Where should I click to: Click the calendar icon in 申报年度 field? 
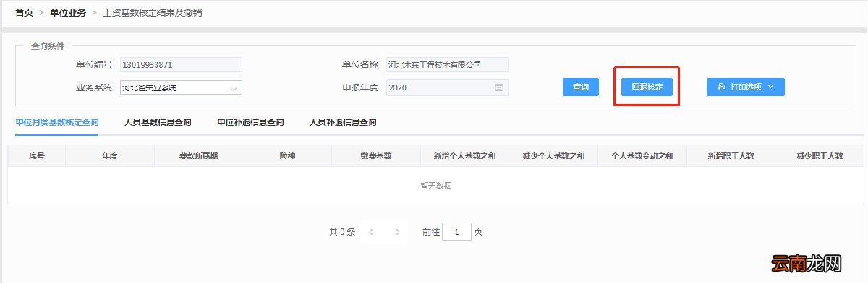pos(498,87)
